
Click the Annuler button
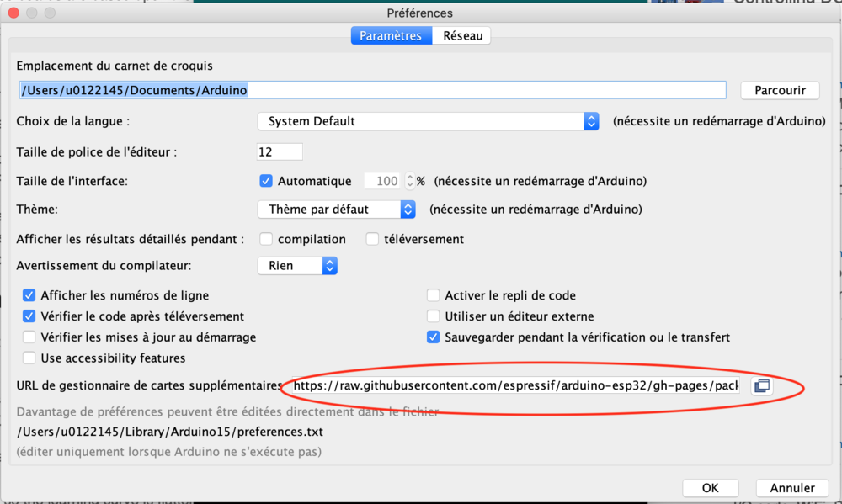point(792,487)
